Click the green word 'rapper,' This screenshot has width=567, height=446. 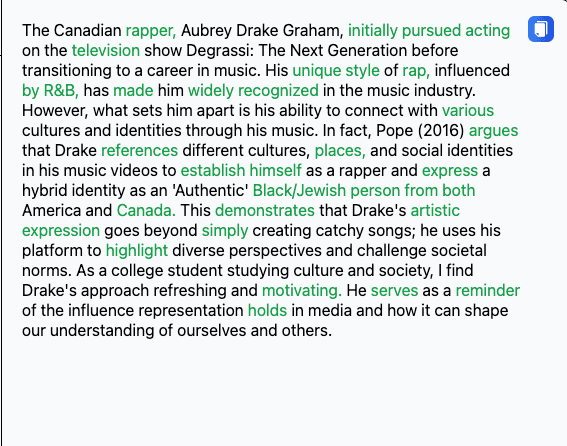click(x=151, y=31)
